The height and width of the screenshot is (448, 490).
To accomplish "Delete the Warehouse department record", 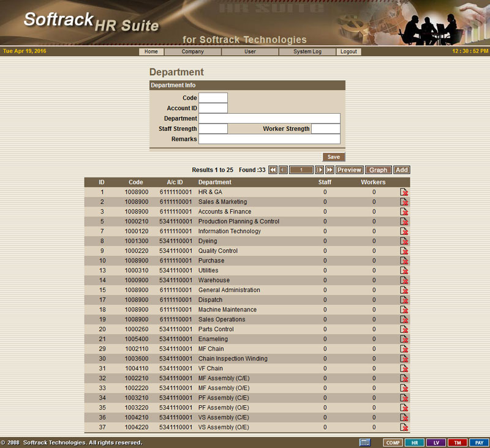I will point(404,280).
